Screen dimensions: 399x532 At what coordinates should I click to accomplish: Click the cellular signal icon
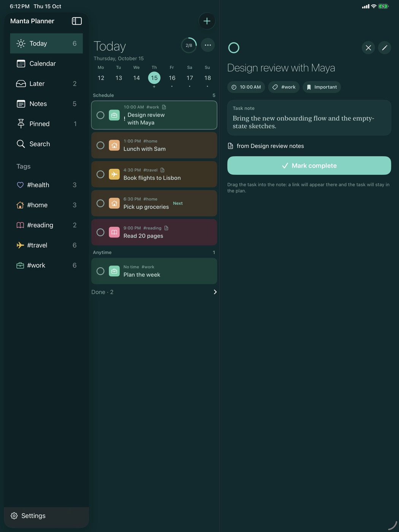[x=366, y=6]
